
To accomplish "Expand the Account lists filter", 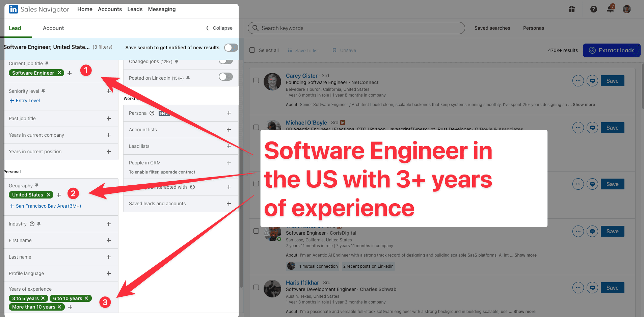I will tap(229, 130).
